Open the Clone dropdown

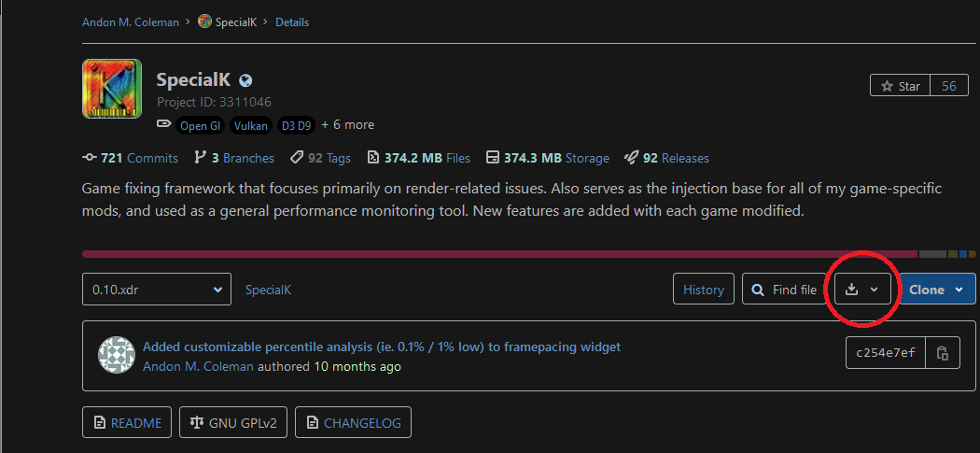click(936, 290)
